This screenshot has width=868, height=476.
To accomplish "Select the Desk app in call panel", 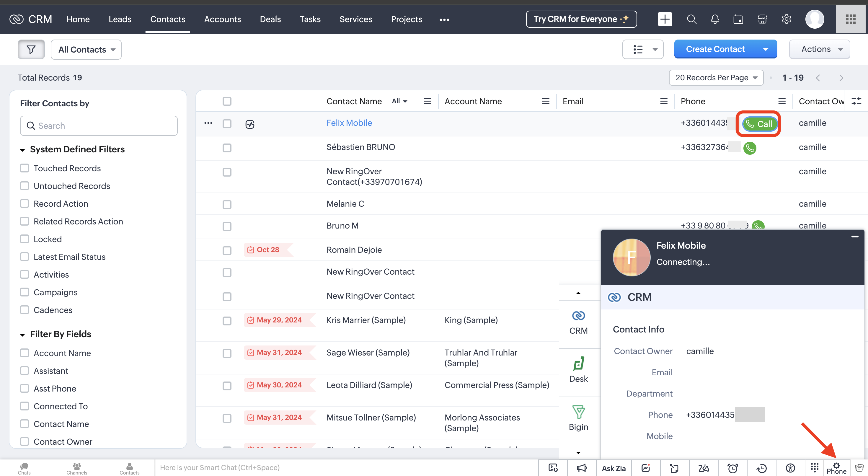I will click(x=578, y=370).
